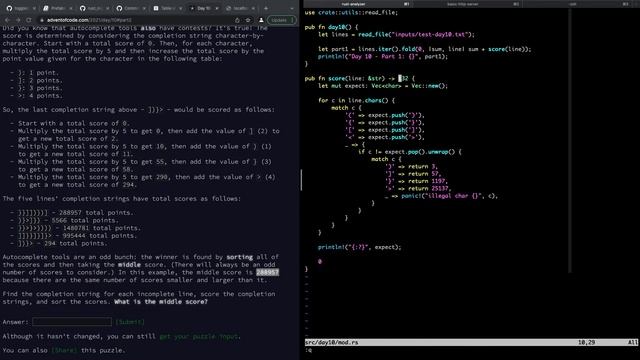The width and height of the screenshot is (640, 360).
Task: Click the 'return 3,' line in editor
Action: pyautogui.click(x=412, y=167)
